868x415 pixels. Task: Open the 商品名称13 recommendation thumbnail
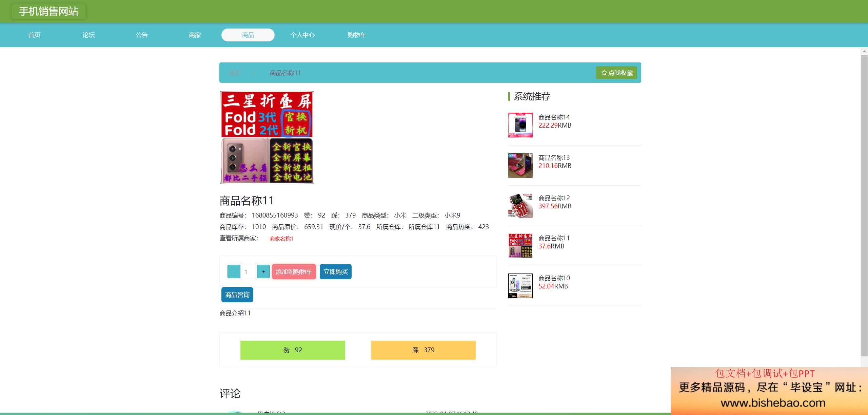[x=520, y=165]
